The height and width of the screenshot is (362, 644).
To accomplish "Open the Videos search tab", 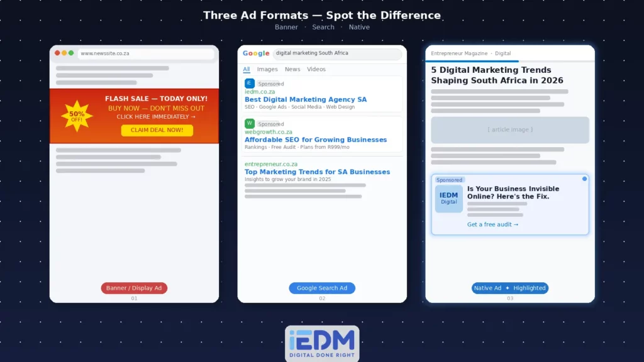I will point(316,69).
